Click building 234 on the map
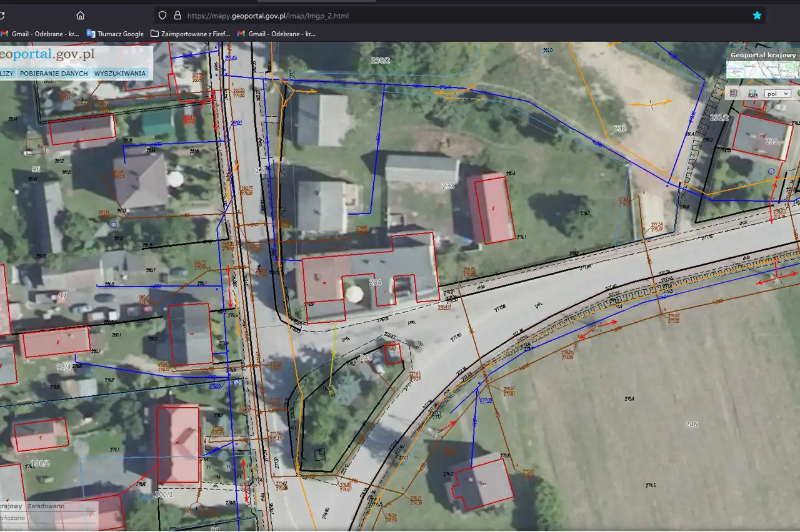800x532 pixels. coord(375,282)
